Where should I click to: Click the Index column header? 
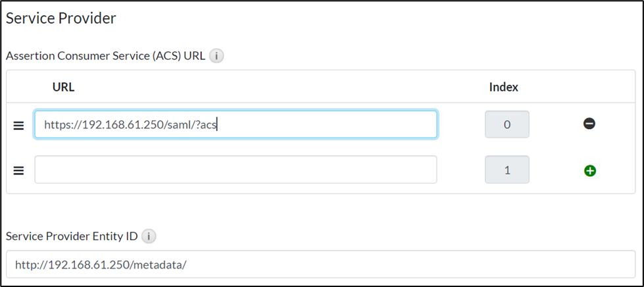pyautogui.click(x=504, y=87)
